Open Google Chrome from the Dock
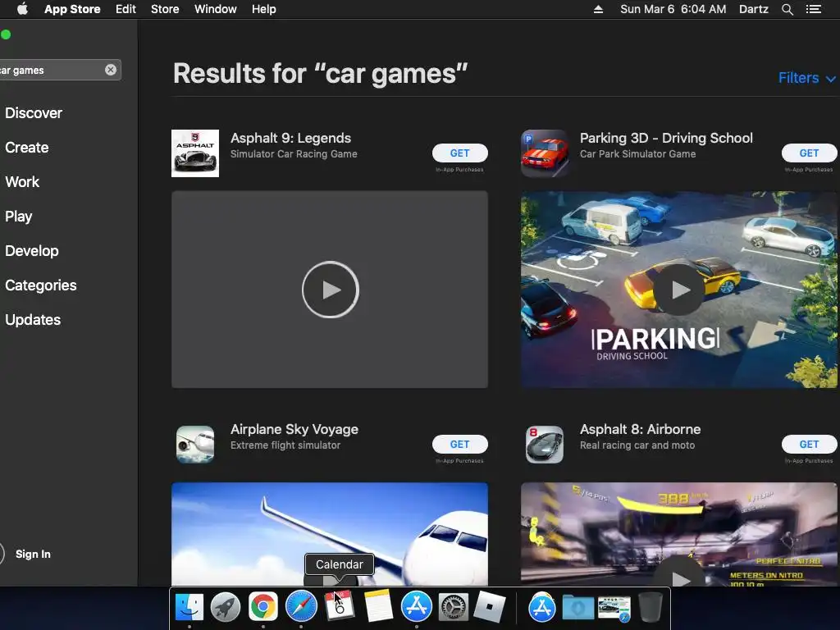This screenshot has width=840, height=630. coord(262,607)
